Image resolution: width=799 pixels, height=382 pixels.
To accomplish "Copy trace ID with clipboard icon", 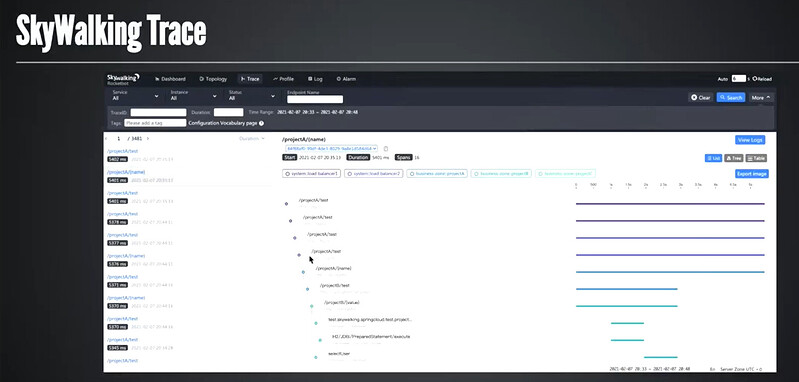I will 386,148.
